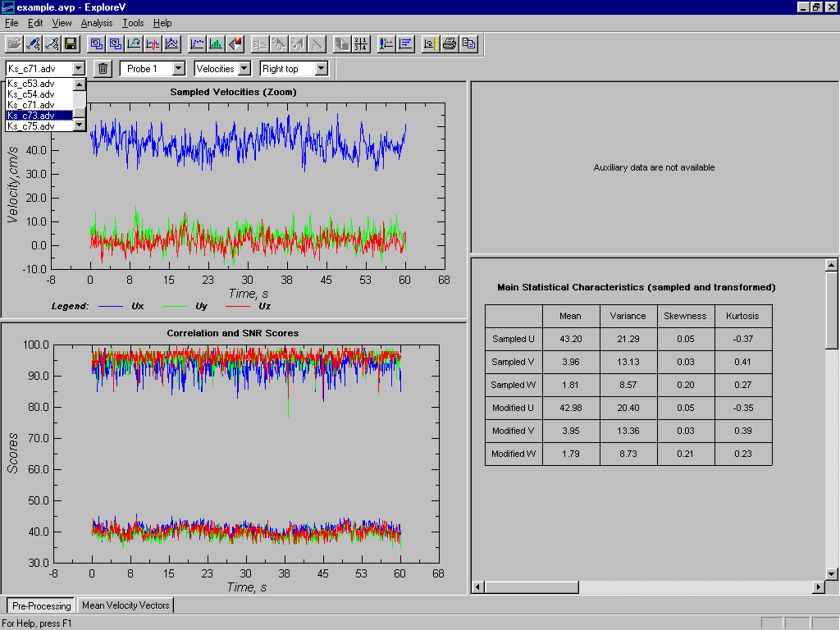Switch to Mean Velocity Vectors tab
Screen dimensions: 840x630
126,605
